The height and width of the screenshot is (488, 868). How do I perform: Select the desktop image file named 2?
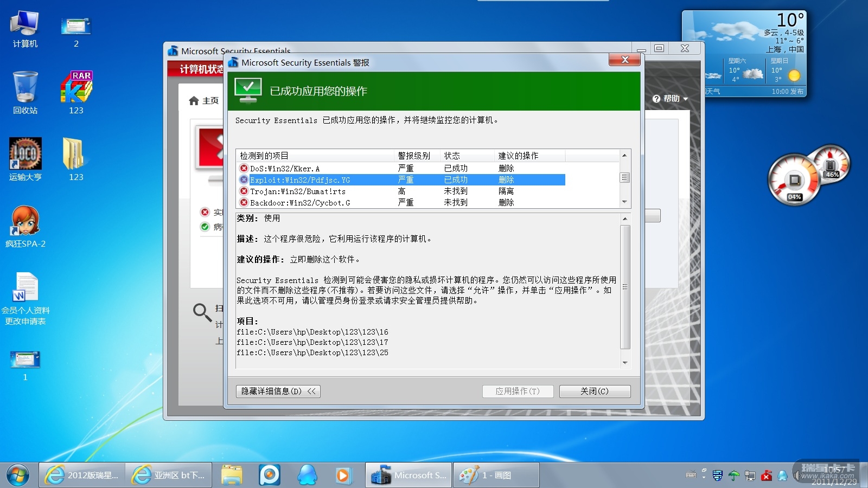coord(76,31)
